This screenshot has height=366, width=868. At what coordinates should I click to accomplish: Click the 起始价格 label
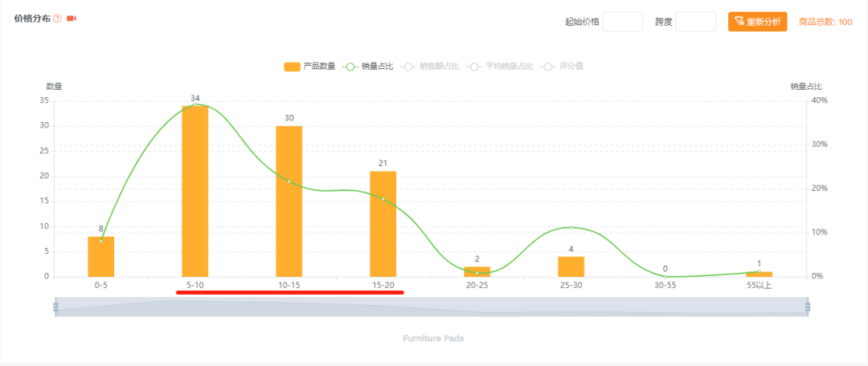[x=582, y=22]
